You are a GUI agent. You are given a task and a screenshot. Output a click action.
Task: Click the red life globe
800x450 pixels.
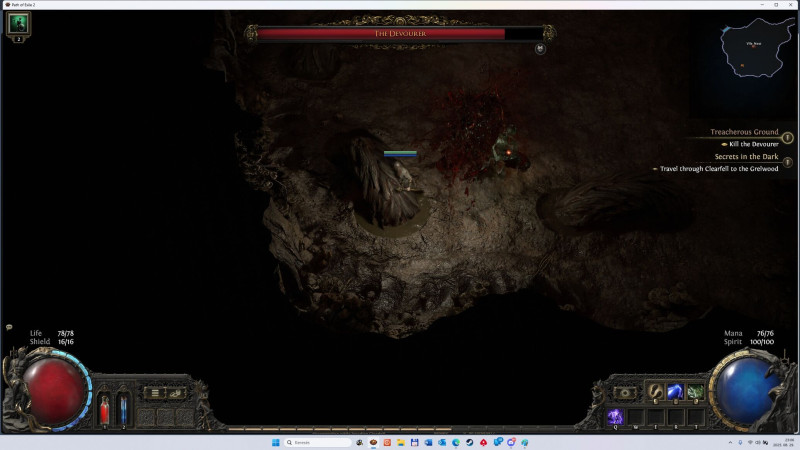pos(54,390)
